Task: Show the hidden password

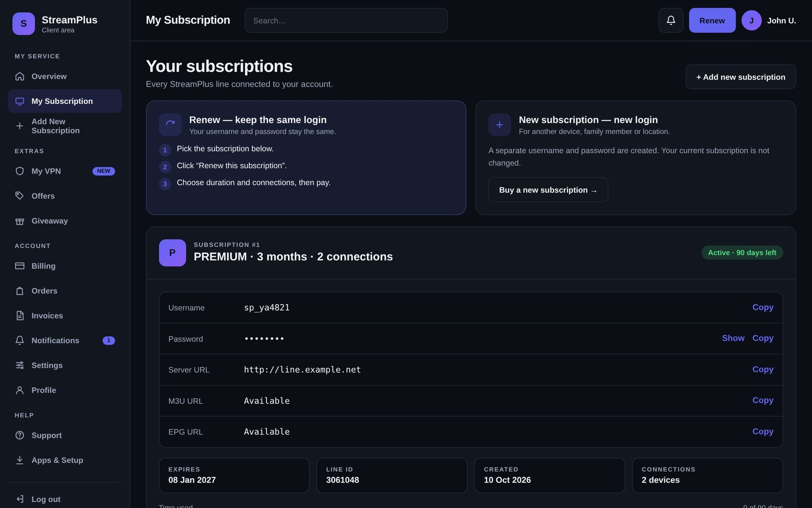Action: tap(733, 338)
